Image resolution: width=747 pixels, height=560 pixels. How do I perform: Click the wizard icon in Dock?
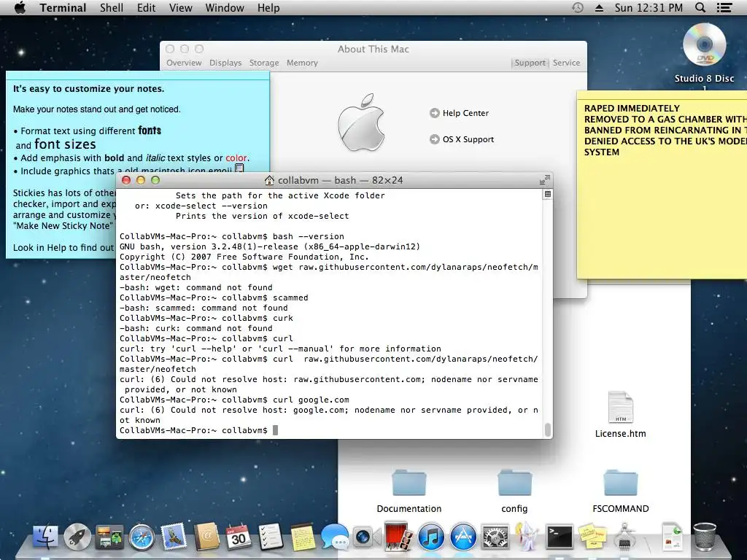527,537
